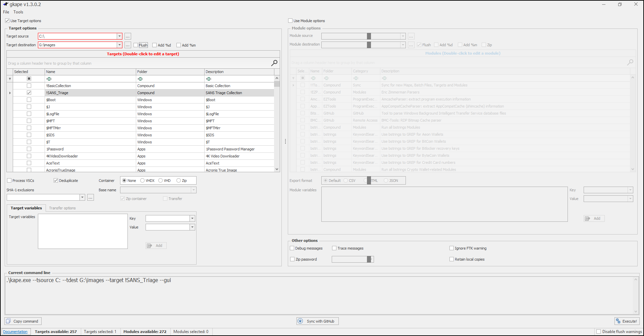Click the Description column filter icon in targets grid
Screen dimensions: 644x336
coord(209,79)
